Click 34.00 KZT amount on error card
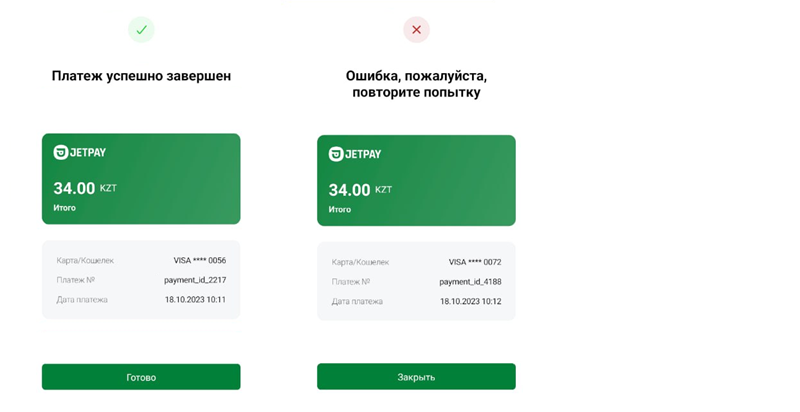The image size is (800, 412). click(360, 190)
